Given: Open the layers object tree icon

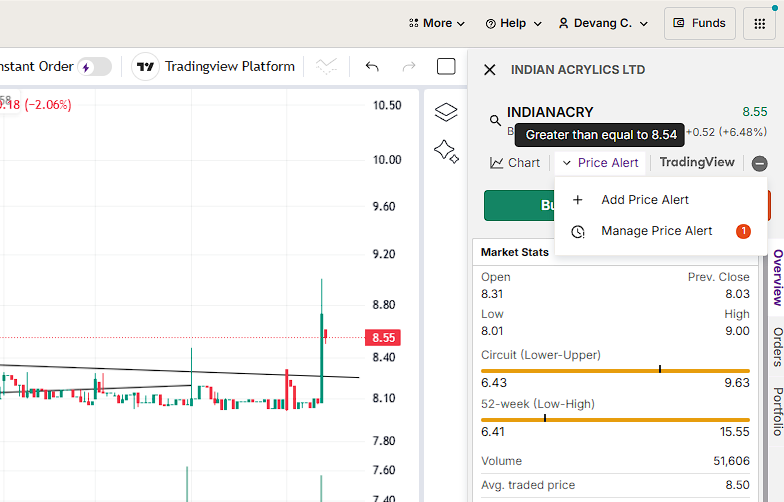Looking at the screenshot, I should [x=446, y=112].
